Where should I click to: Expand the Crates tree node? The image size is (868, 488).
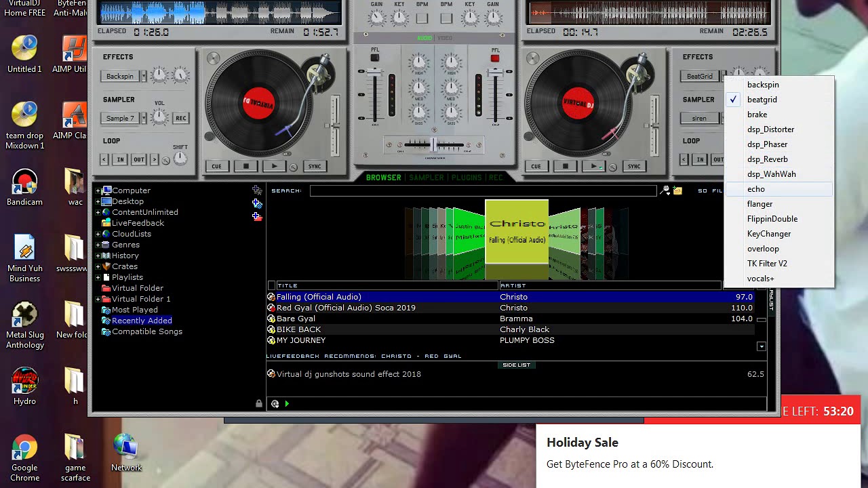[x=98, y=266]
